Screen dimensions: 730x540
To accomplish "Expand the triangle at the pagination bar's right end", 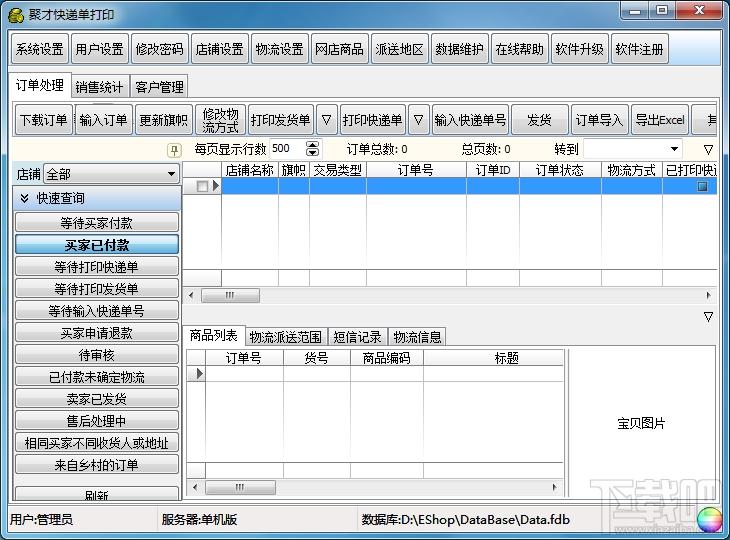I will click(x=708, y=149).
